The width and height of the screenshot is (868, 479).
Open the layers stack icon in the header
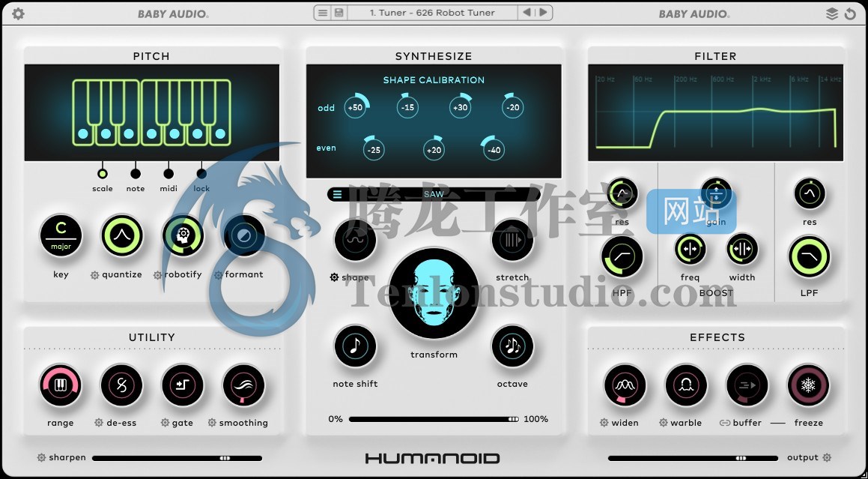coord(832,13)
